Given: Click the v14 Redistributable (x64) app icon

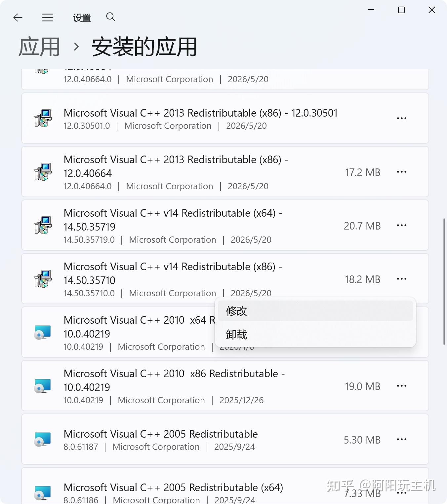Looking at the screenshot, I should 43,225.
